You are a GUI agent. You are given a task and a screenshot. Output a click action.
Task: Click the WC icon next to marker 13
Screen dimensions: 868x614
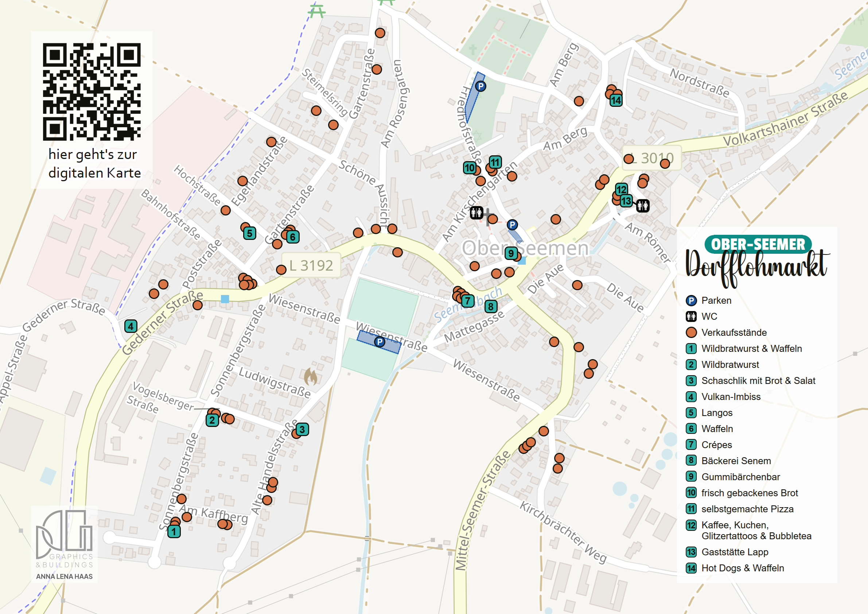(x=643, y=206)
